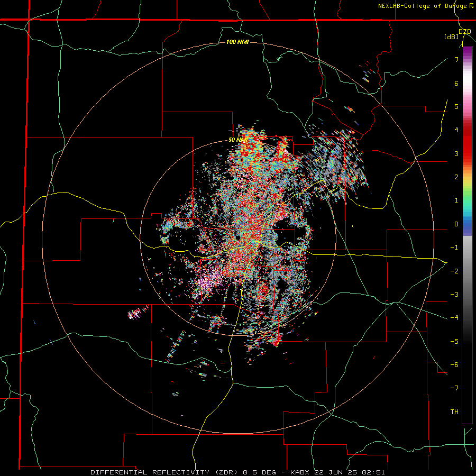The width and height of the screenshot is (476, 476).
Task: Click the 0.5 DEG elevation angle text
Action: coord(260,472)
